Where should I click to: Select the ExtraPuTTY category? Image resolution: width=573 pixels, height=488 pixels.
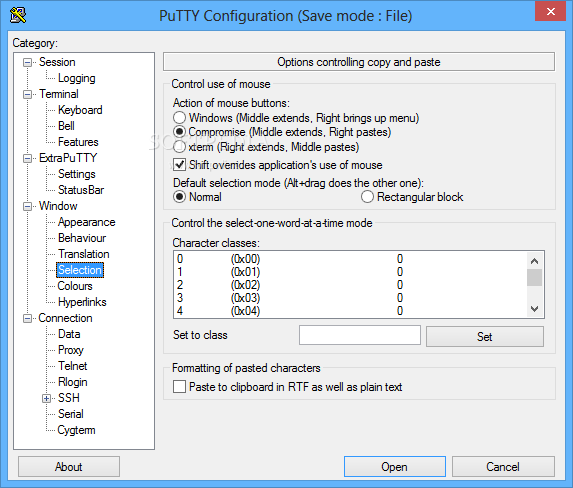[68, 158]
